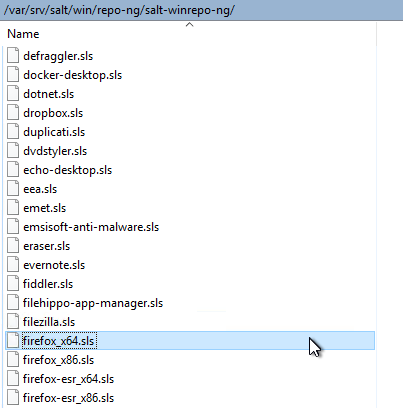Select the file name dotnet.sls
Viewport: 403px width, 408px height.
point(49,94)
